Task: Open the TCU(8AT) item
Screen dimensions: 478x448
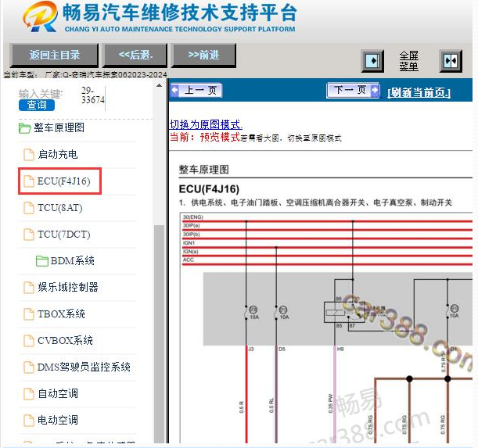Action: [x=60, y=208]
